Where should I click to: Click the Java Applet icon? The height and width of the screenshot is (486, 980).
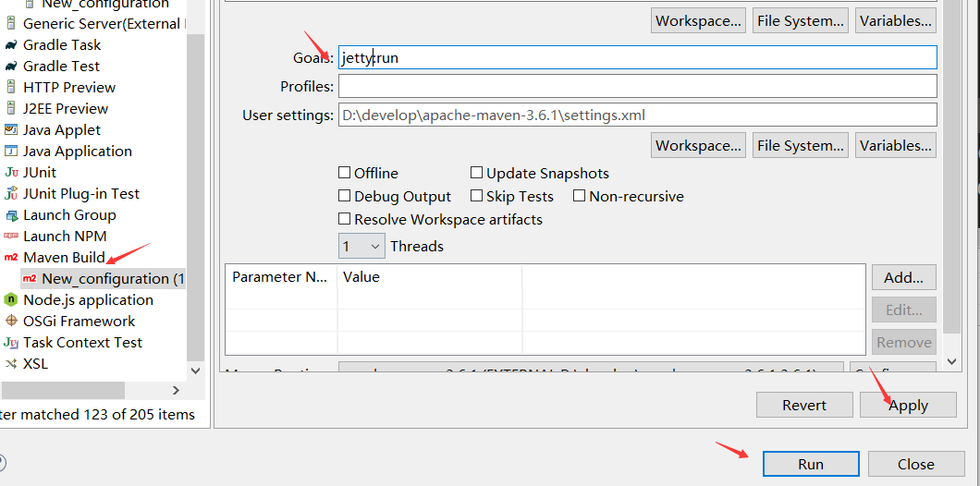10,130
